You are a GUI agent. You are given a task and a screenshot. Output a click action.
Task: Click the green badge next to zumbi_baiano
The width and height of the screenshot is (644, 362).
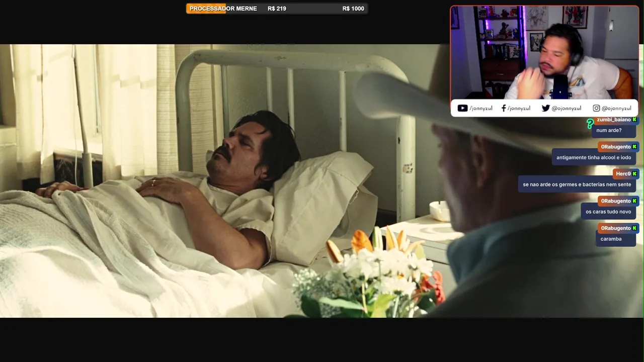click(634, 120)
